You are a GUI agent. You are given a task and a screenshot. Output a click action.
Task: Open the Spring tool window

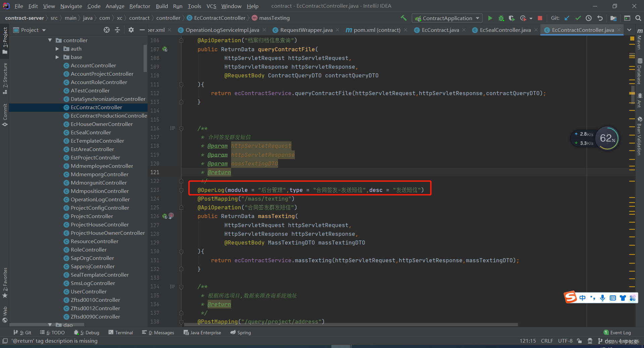tap(240, 333)
